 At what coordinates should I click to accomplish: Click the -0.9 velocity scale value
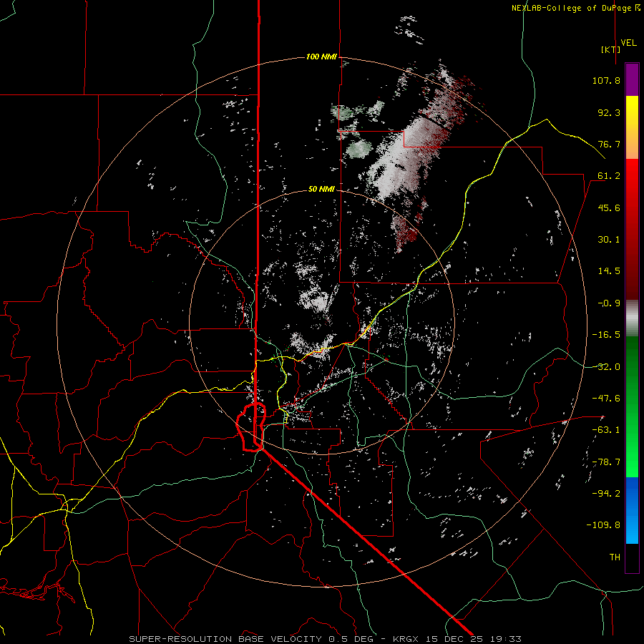[609, 303]
